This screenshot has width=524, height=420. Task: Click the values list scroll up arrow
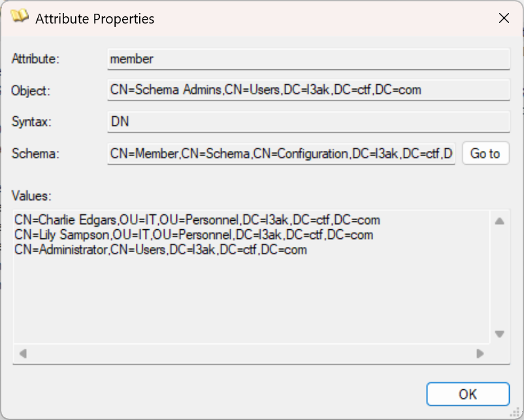(x=500, y=221)
